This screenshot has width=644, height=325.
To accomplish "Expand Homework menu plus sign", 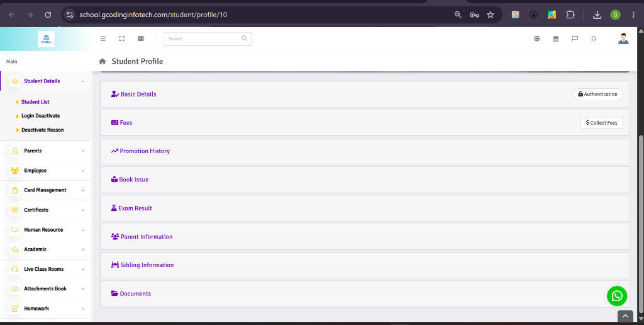I will [x=83, y=309].
